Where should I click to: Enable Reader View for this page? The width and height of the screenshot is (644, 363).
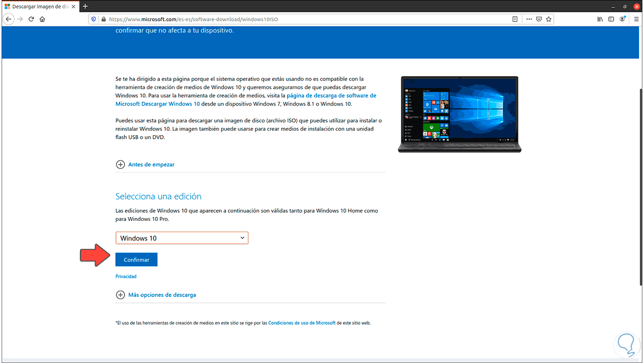pos(515,19)
